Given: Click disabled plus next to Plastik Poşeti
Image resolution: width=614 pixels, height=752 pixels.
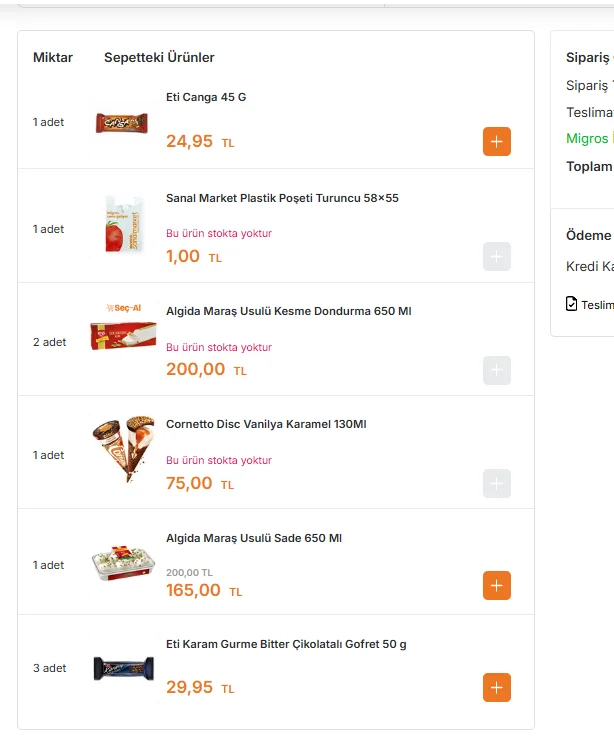Looking at the screenshot, I should pos(497,256).
